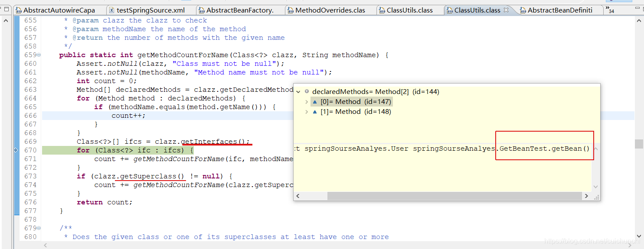Click line number 670 in the gutter
The height and width of the screenshot is (249, 644).
(30, 150)
